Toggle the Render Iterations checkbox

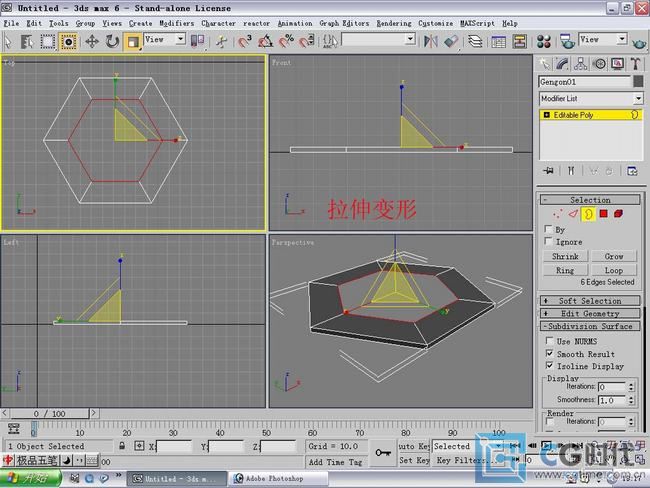551,421
